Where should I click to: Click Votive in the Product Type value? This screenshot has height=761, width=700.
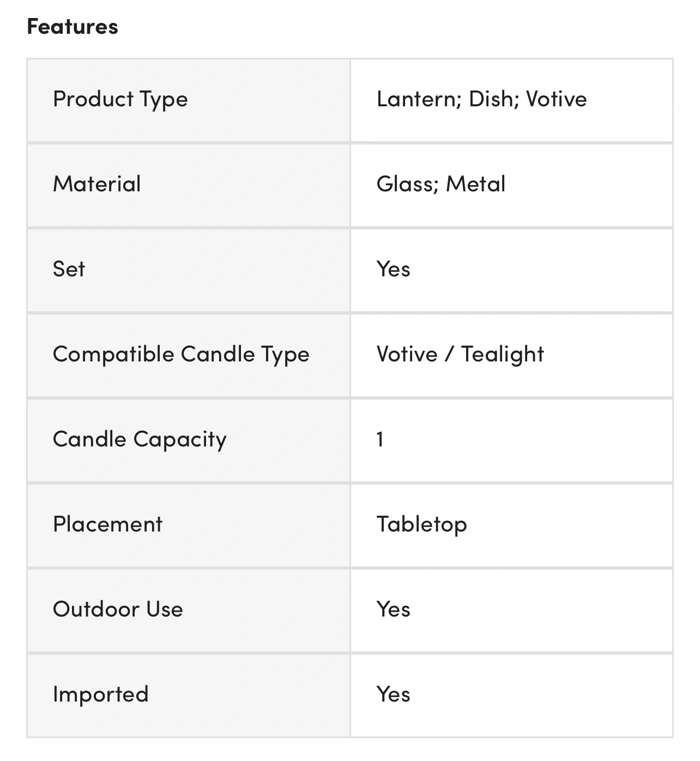coord(557,99)
